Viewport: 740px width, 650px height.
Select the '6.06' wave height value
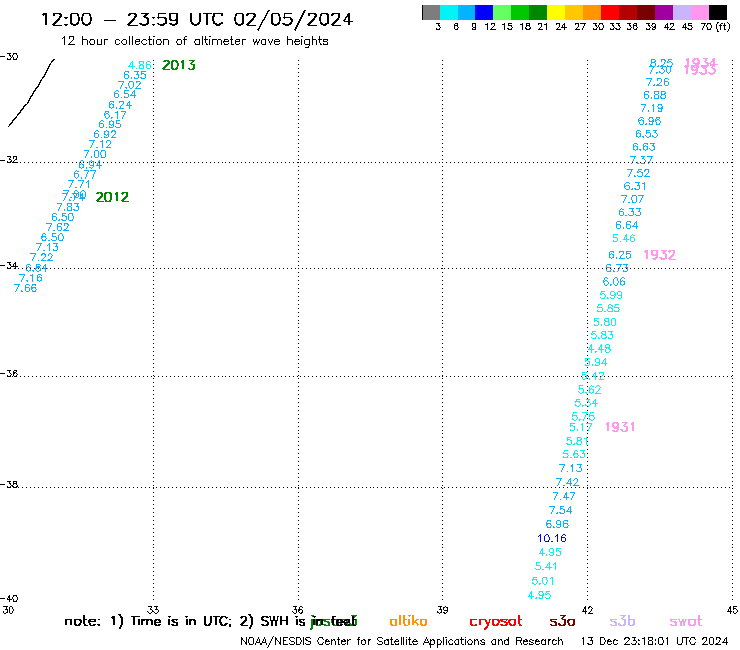[614, 282]
